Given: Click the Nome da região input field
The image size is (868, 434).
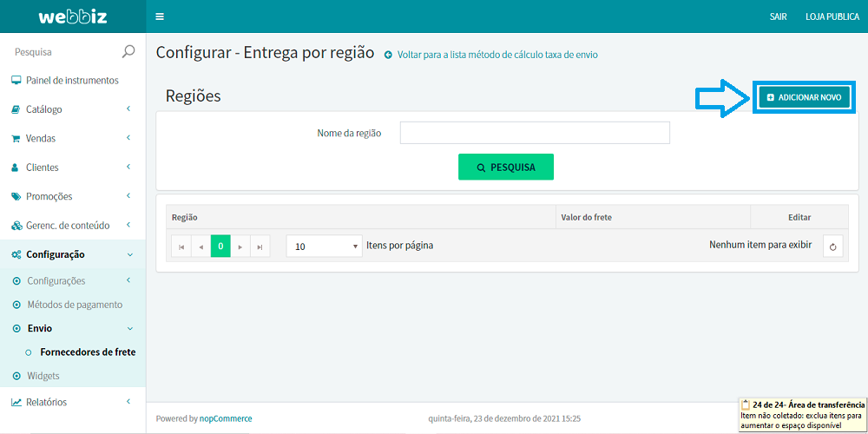Looking at the screenshot, I should pyautogui.click(x=535, y=133).
